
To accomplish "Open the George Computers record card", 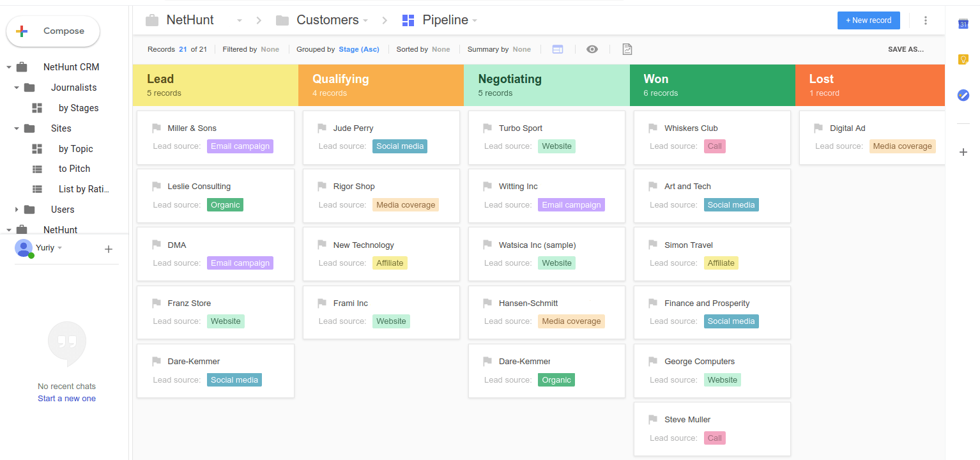I will (x=712, y=371).
